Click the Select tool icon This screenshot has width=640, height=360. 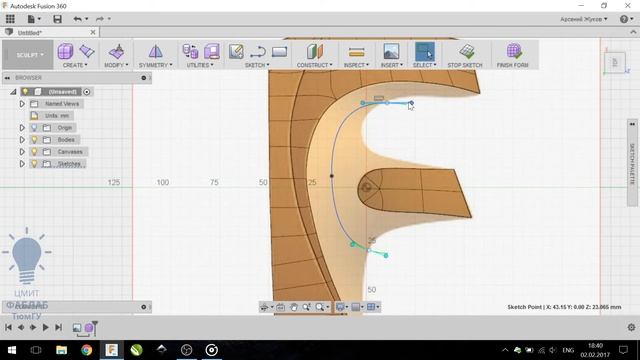click(x=424, y=51)
